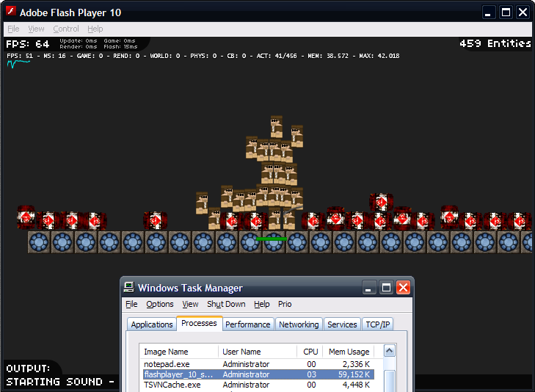535x392 pixels.
Task: Switch to the Performance tab
Action: 247,324
